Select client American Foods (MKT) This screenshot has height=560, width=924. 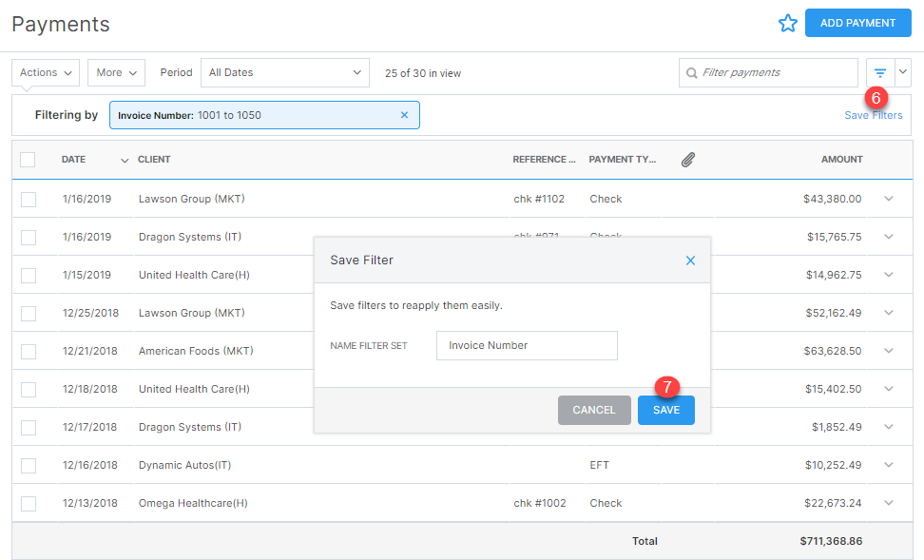point(196,351)
